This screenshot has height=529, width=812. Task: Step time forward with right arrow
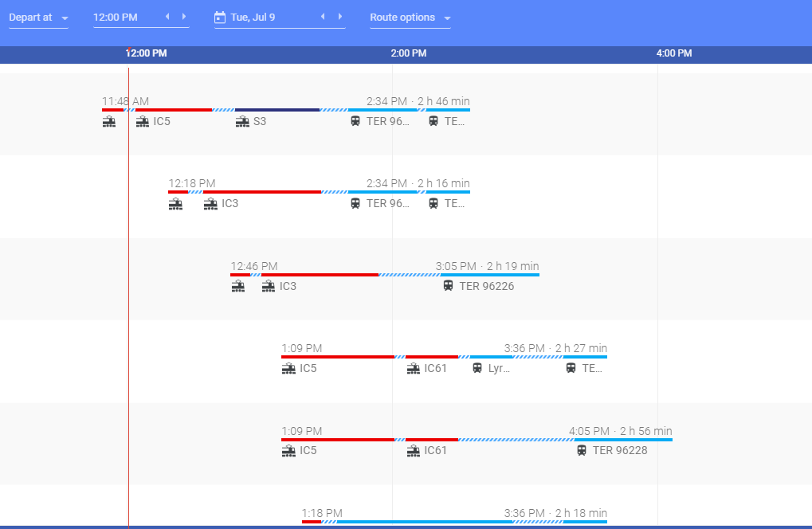tap(184, 17)
